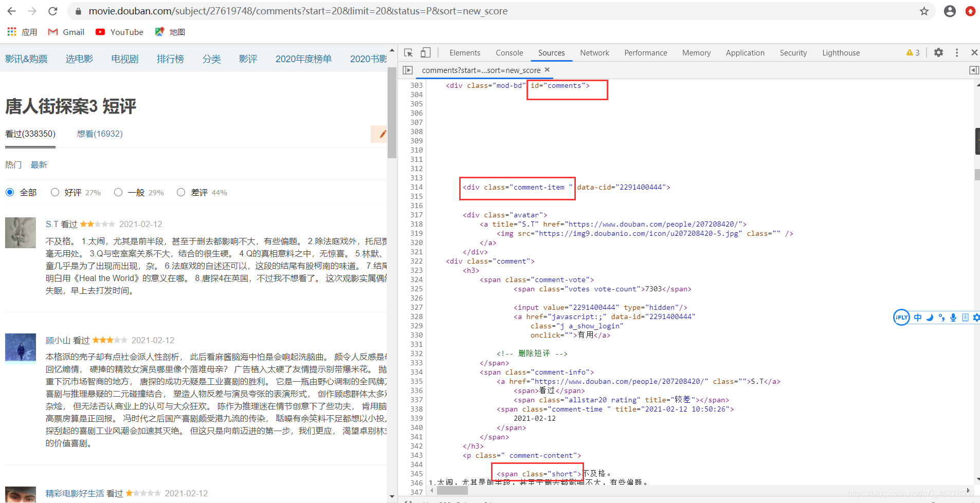Show the debugger sidebar pane
The width and height of the screenshot is (980, 503).
tap(974, 70)
